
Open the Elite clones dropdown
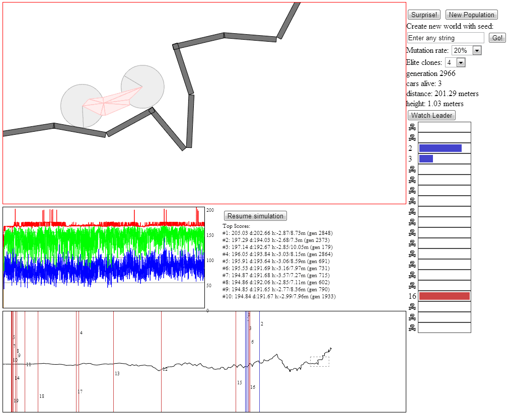pyautogui.click(x=462, y=62)
